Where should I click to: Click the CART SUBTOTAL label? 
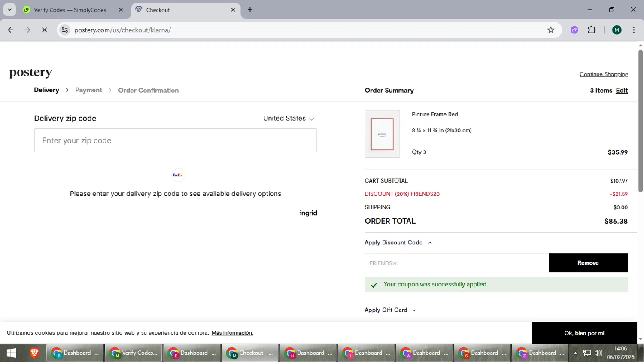(386, 181)
